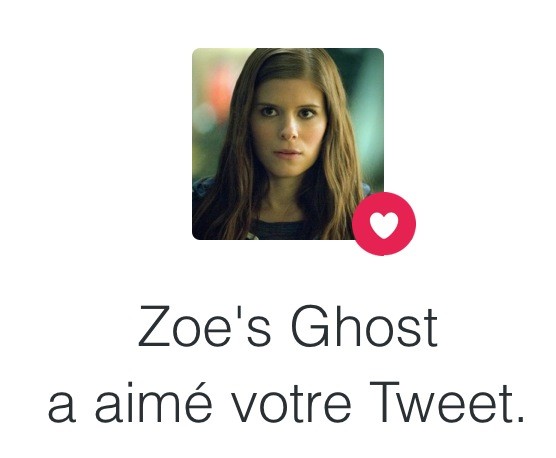Open the Zoe's Ghost username link
Image resolution: width=556 pixels, height=458 pixels.
pyautogui.click(x=288, y=326)
